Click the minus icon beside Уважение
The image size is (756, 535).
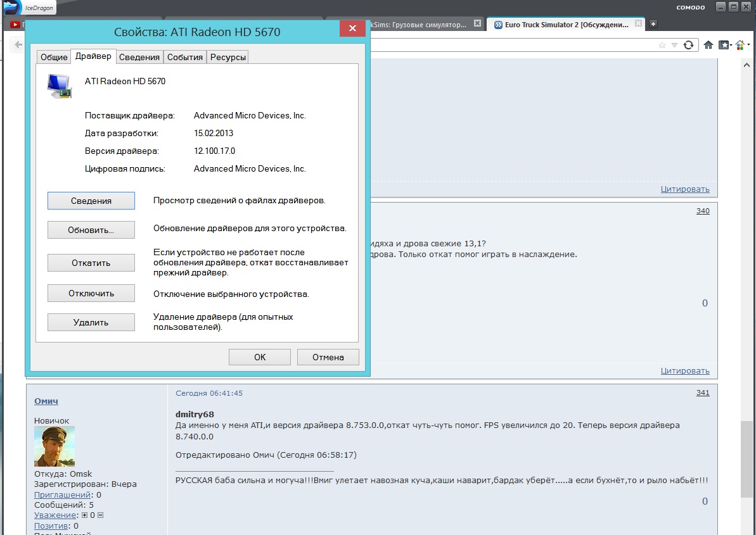click(x=100, y=515)
